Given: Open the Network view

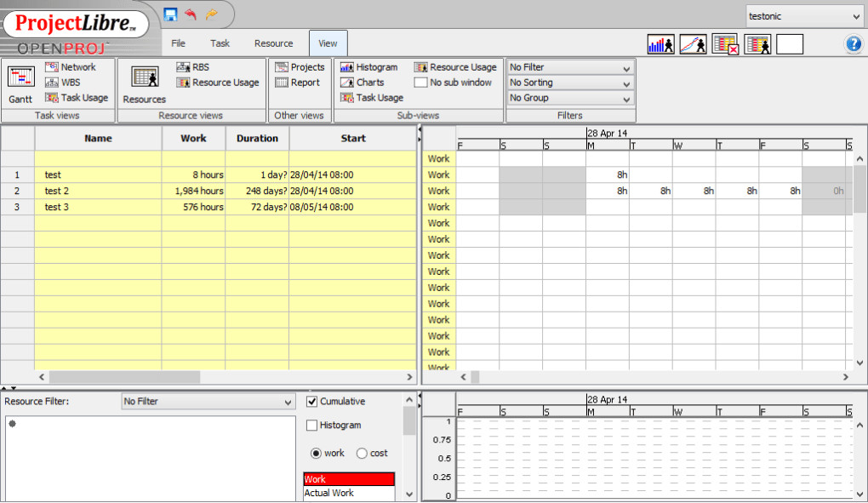Looking at the screenshot, I should click(x=71, y=67).
